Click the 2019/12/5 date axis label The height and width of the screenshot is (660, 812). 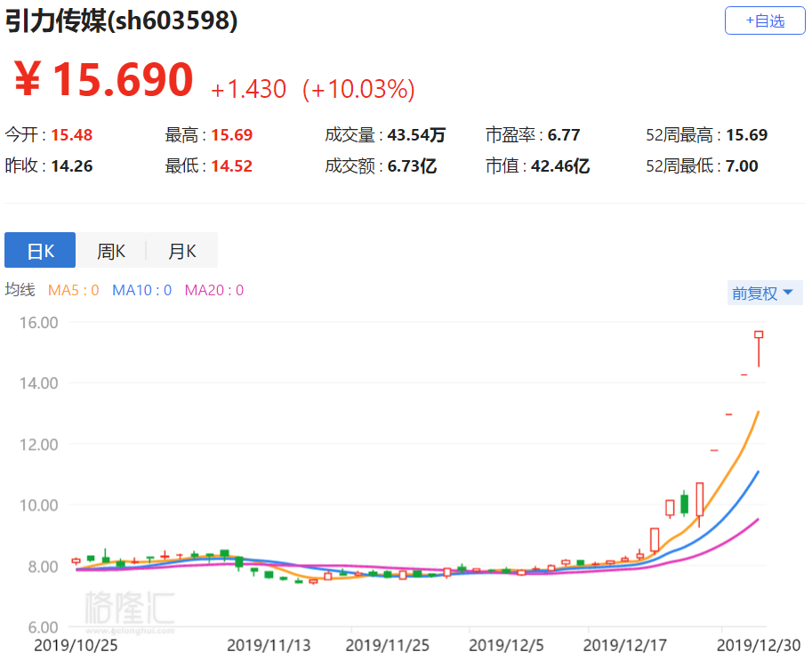506,646
